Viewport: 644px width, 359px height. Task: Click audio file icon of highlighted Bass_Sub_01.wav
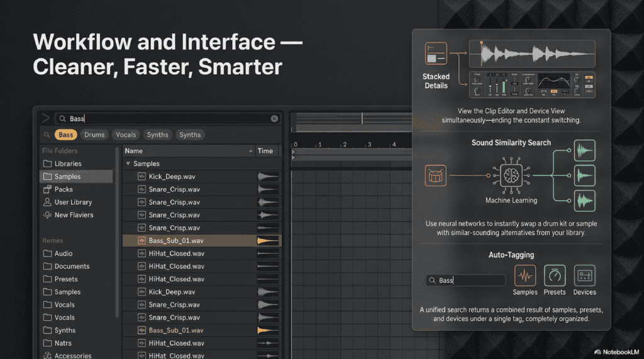point(142,241)
